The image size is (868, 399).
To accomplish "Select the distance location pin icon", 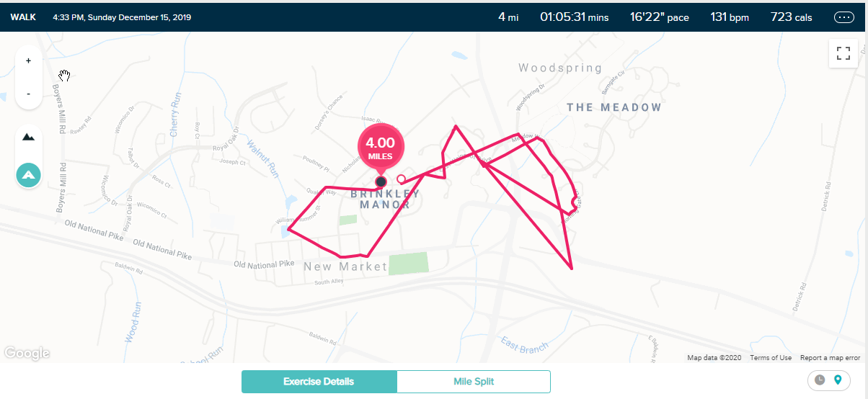I will pos(838,380).
